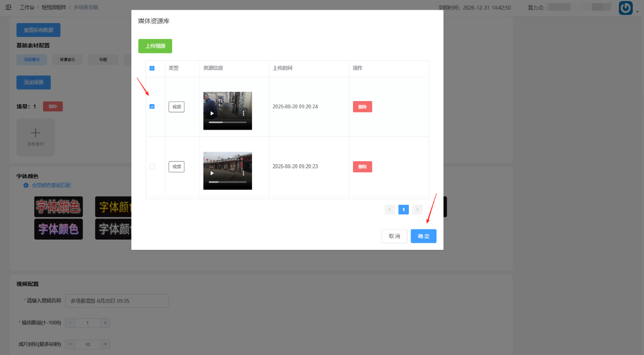644x355 pixels.
Task: Go to the next page arrow
Action: point(418,209)
